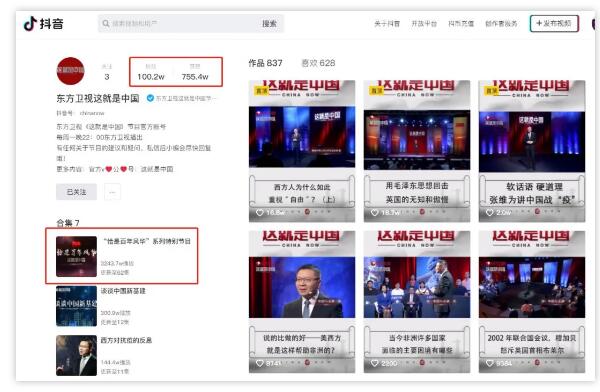Click heart icon on 西方人为什么如此 video

point(260,212)
